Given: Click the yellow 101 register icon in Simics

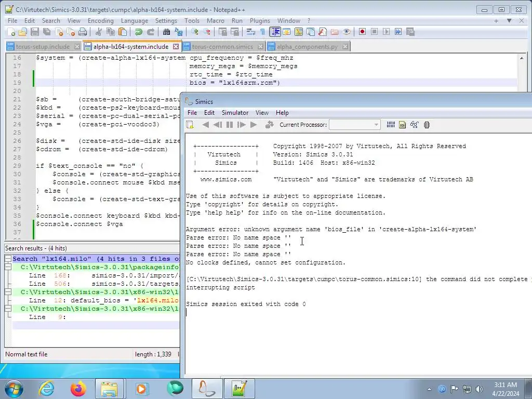Looking at the screenshot, I should pyautogui.click(x=403, y=125).
